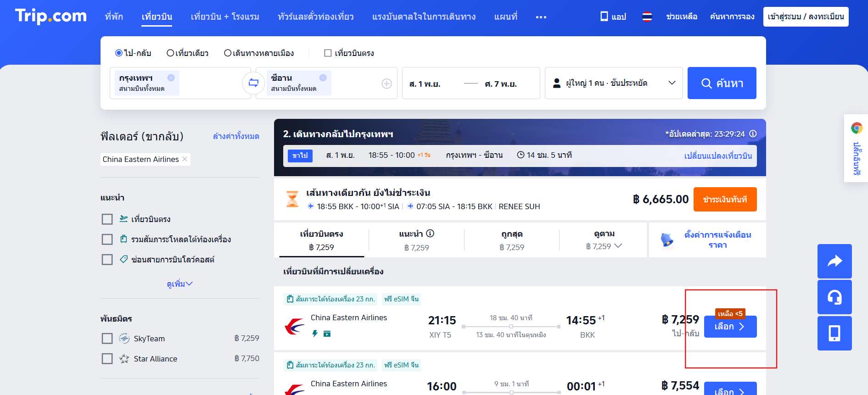Click the กรุงเทพฯ origin field
The width and height of the screenshot is (868, 395).
pyautogui.click(x=180, y=83)
